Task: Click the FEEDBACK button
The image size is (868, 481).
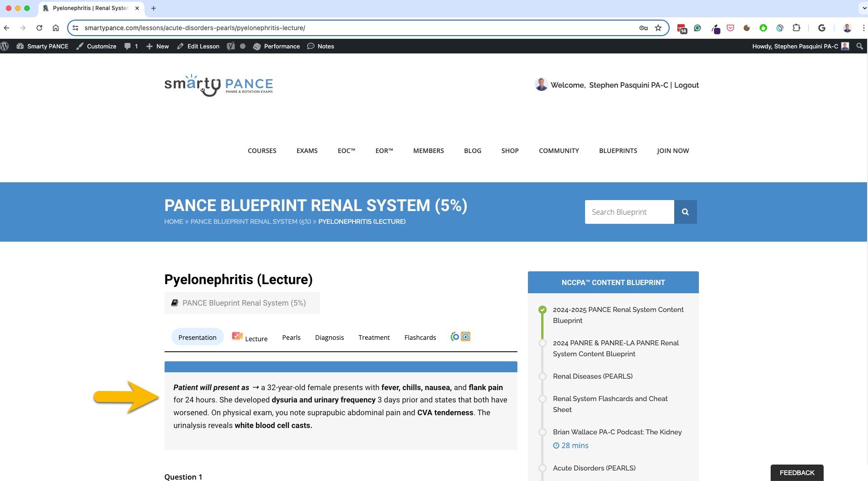Action: pos(797,473)
